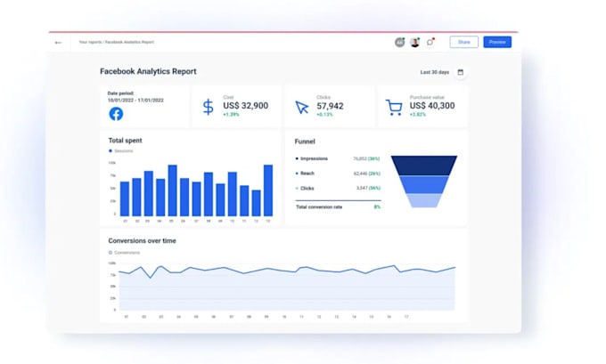Click the Clicks funnel row label
The width and height of the screenshot is (606, 364).
click(307, 189)
